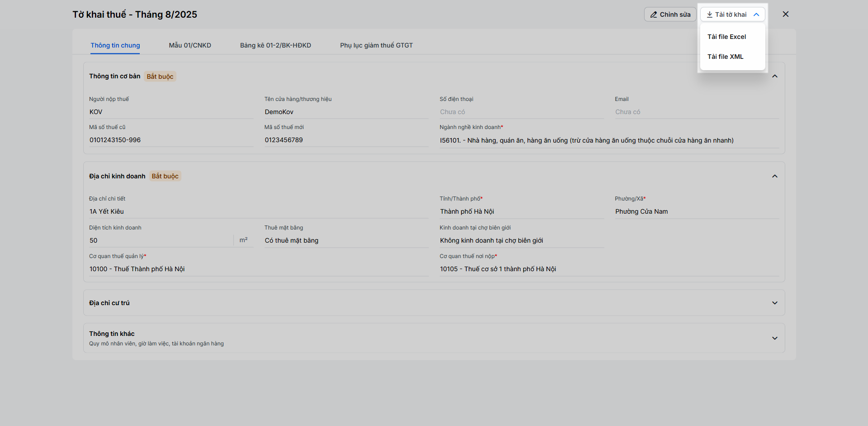The image size is (868, 426).
Task: Open the Bảng kê 01-2/BK-HĐKD tab
Action: pyautogui.click(x=275, y=45)
